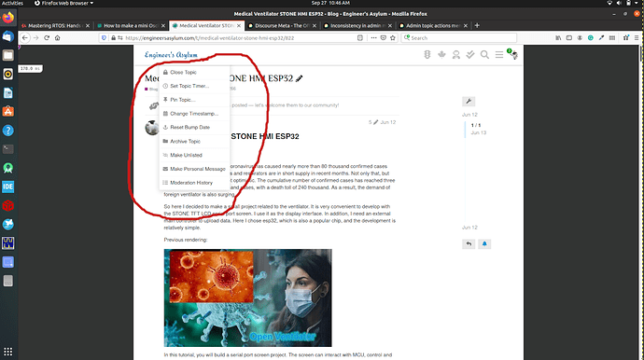
Task: Choose Make Unlisted in topic menu
Action: (x=194, y=155)
